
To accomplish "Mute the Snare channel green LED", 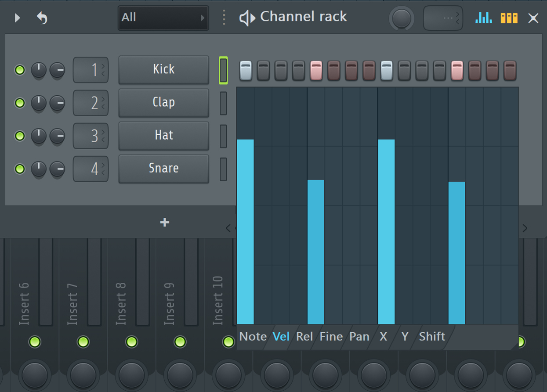I will (20, 169).
